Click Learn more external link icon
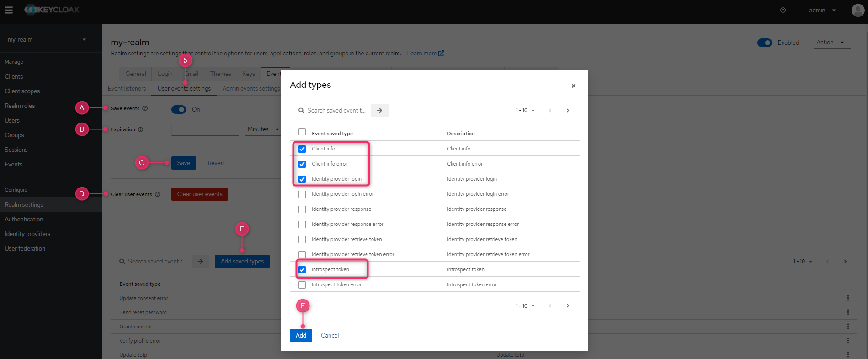This screenshot has width=868, height=359. (441, 54)
